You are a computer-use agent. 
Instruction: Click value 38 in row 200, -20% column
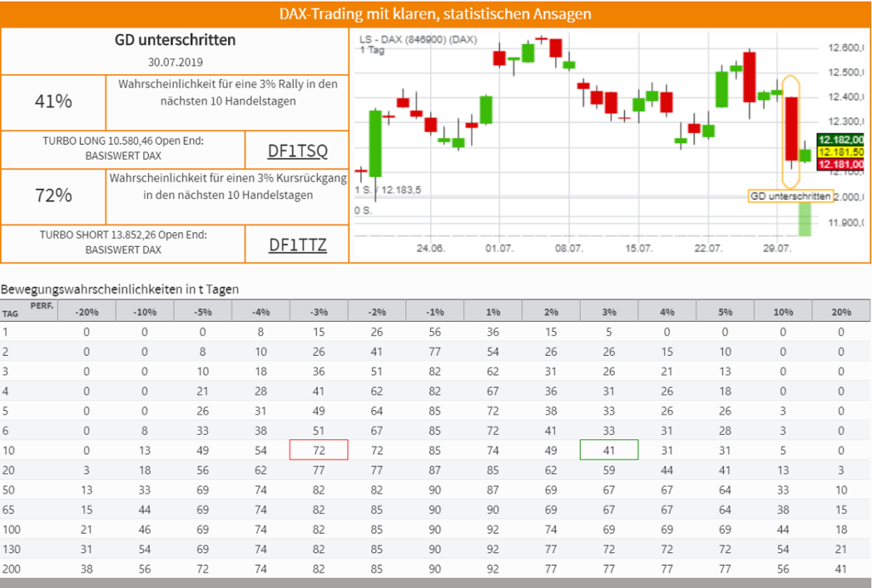[87, 569]
